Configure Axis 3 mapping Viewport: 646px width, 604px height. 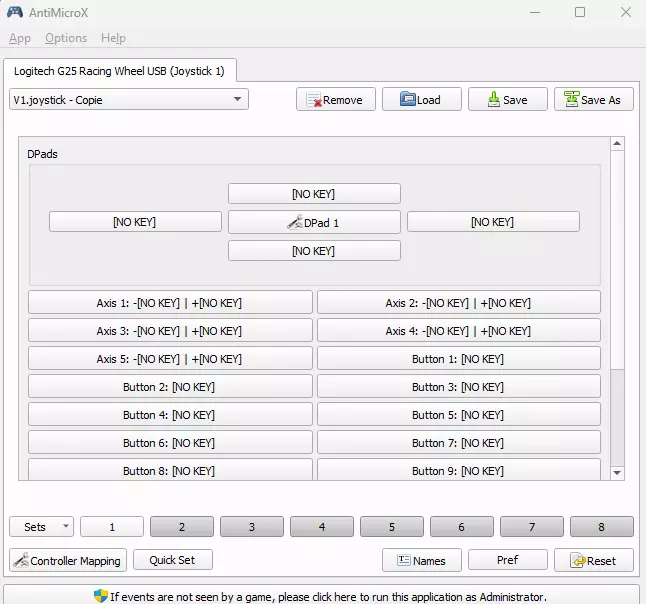[170, 331]
